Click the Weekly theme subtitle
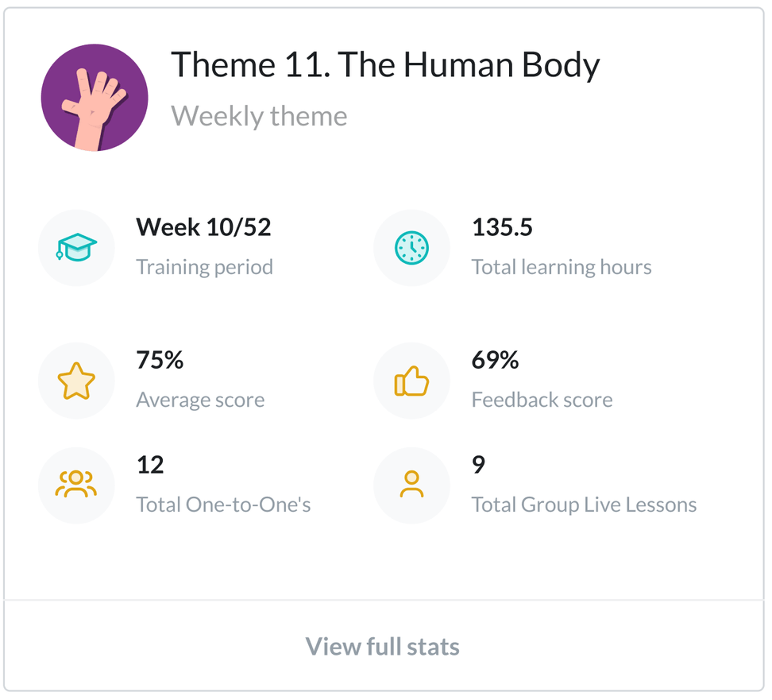The width and height of the screenshot is (772, 700). point(259,116)
